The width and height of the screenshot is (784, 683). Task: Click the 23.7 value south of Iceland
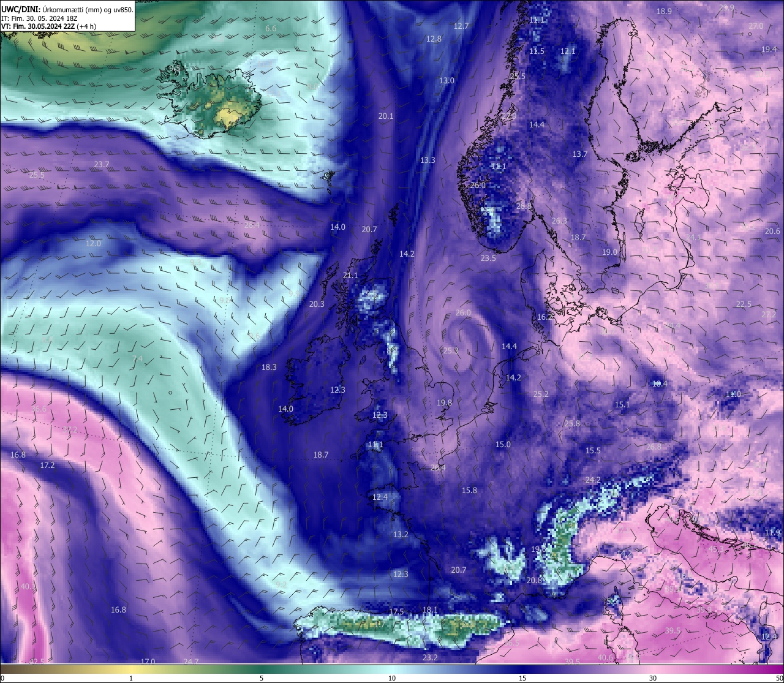point(102,165)
